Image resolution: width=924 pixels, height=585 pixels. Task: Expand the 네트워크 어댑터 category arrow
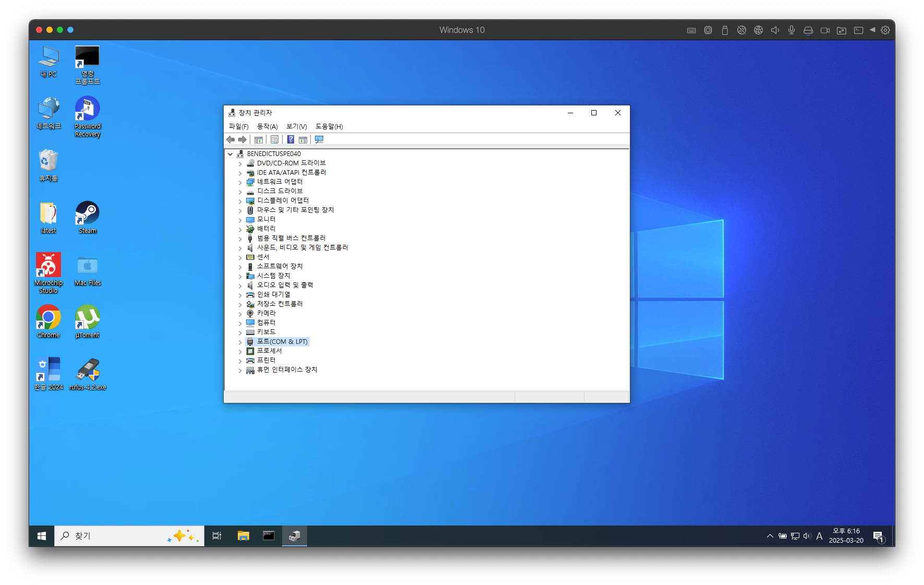240,182
